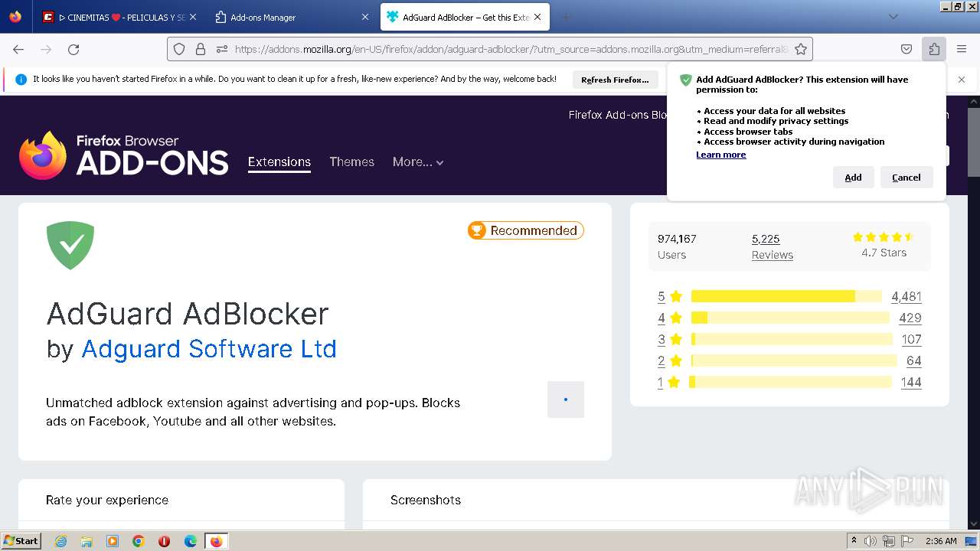This screenshot has height=551, width=980.
Task: Click the Firefox Browser ADD-ONS logo
Action: point(124,155)
